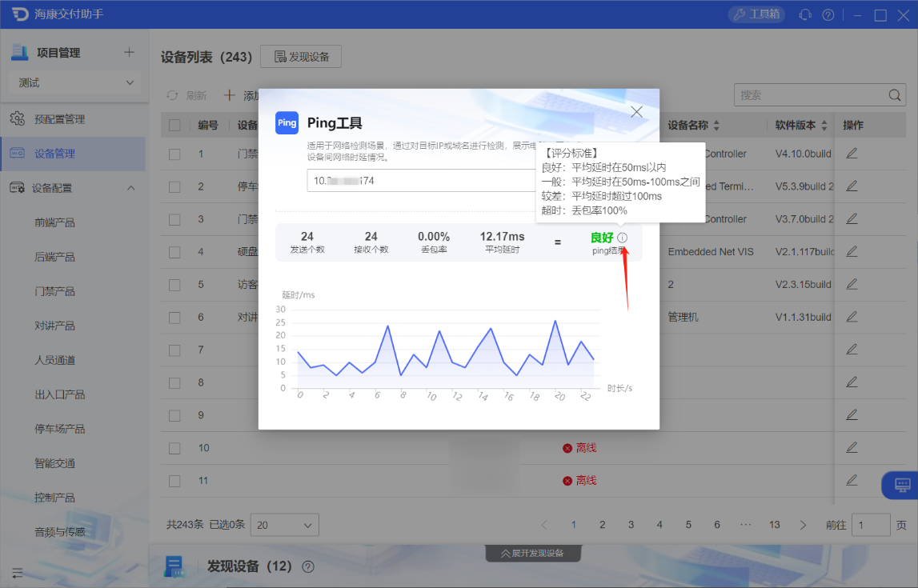Open 控制产品 category
This screenshot has width=918, height=588.
[x=54, y=498]
